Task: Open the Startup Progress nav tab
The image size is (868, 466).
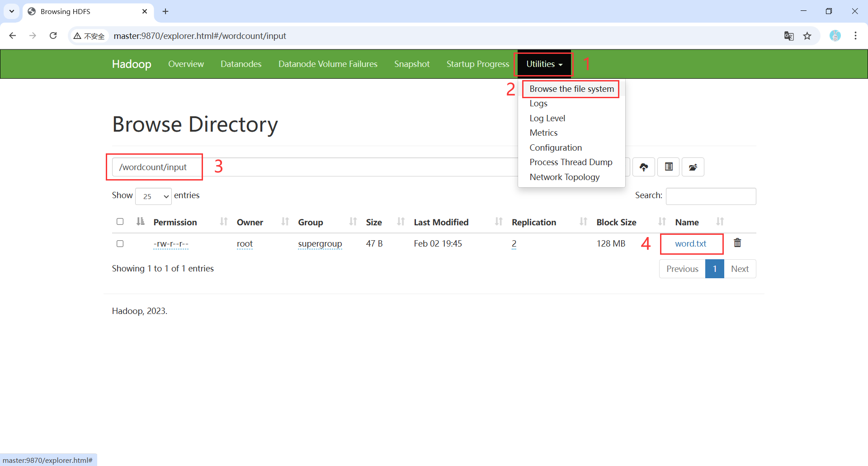Action: pos(478,64)
